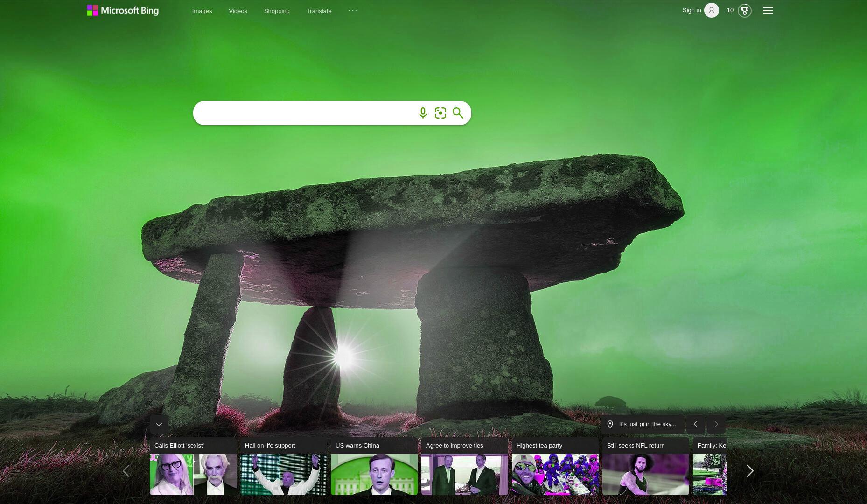Slide news carousel to the left

(126, 471)
